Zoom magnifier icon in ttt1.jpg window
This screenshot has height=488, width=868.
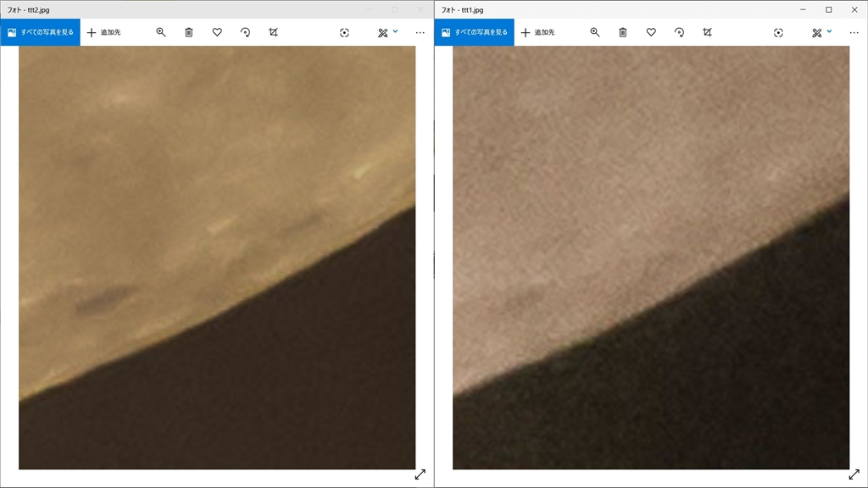(594, 32)
